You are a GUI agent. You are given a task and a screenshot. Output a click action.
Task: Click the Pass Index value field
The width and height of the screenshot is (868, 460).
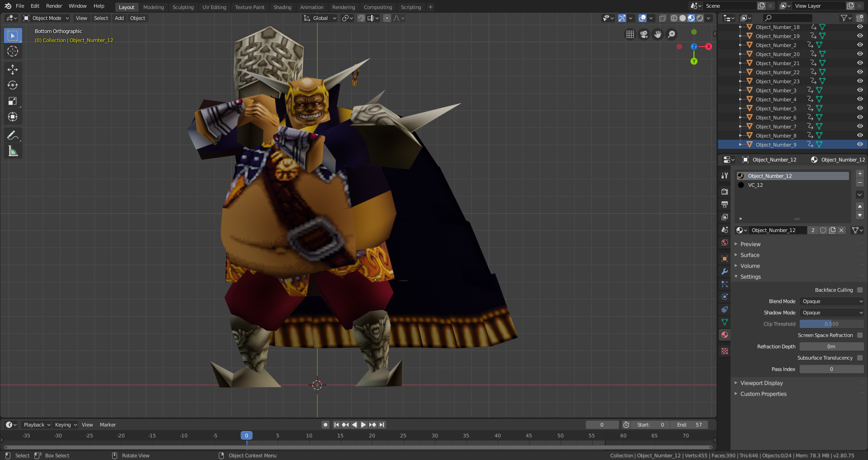pos(832,369)
